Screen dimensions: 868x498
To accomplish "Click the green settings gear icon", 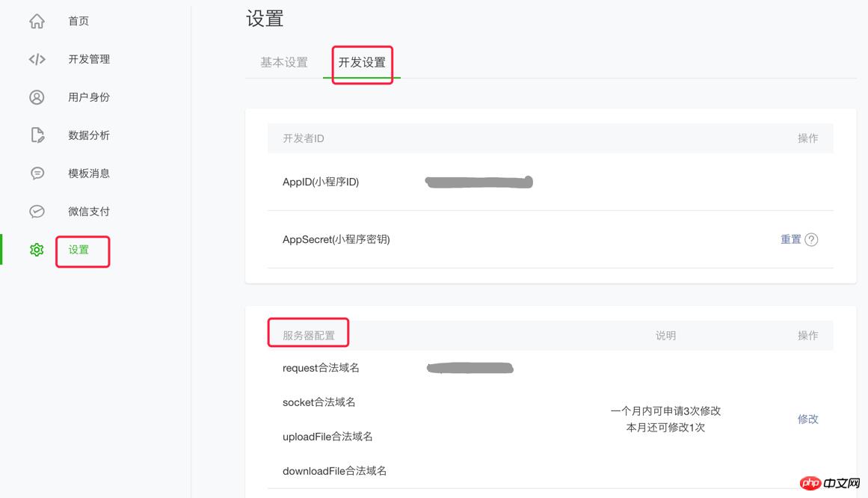I will [37, 250].
